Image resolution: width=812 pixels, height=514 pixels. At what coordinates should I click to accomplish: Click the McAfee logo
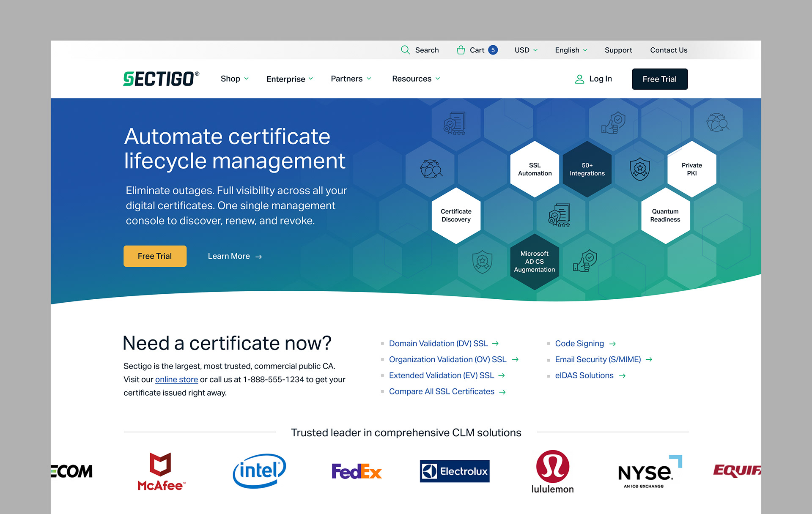[x=161, y=471]
